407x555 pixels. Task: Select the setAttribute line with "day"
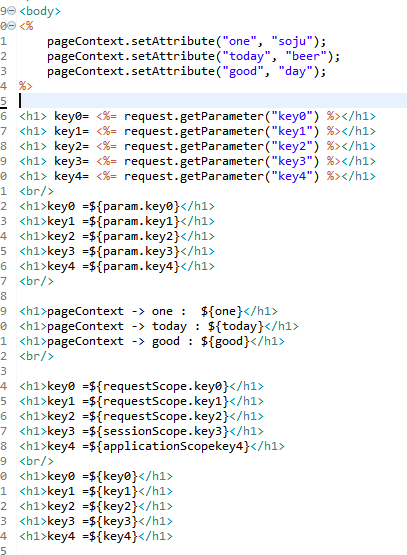click(x=187, y=71)
